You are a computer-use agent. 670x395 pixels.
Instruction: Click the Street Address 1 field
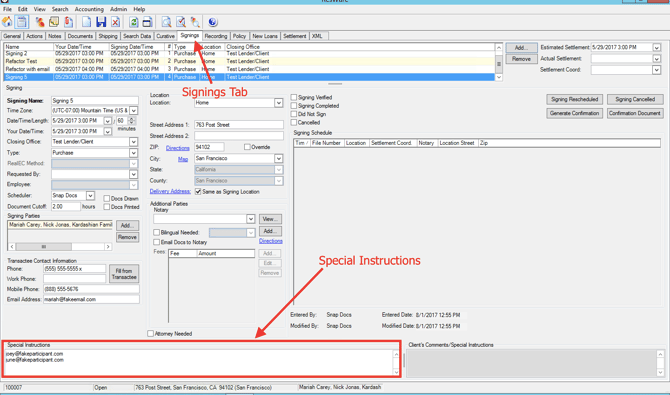pos(238,125)
